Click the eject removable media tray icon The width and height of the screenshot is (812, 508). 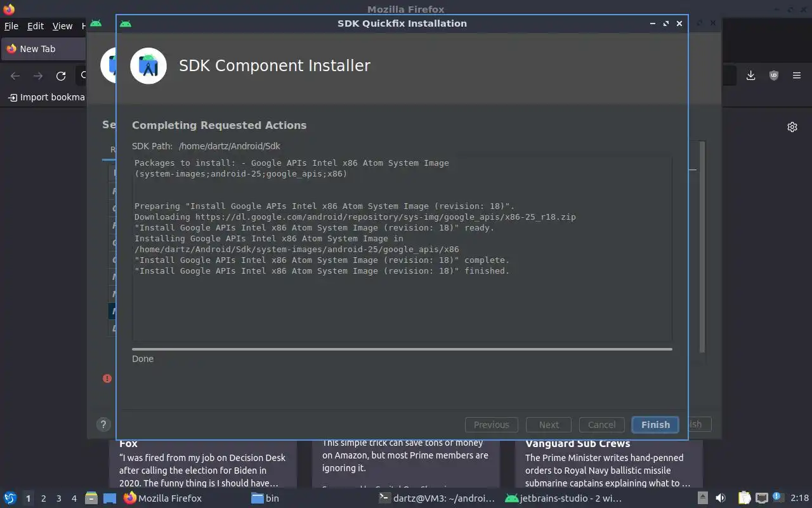(x=703, y=498)
